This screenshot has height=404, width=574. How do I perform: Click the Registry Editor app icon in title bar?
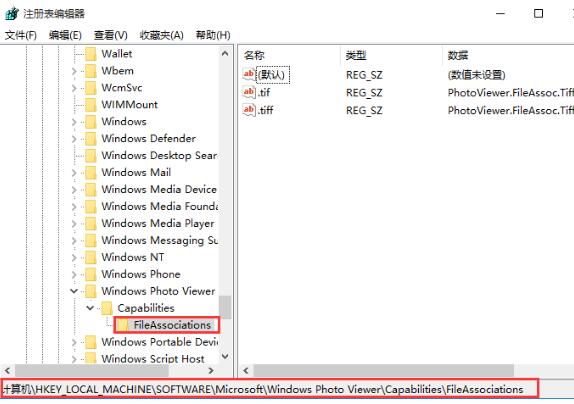coord(12,14)
